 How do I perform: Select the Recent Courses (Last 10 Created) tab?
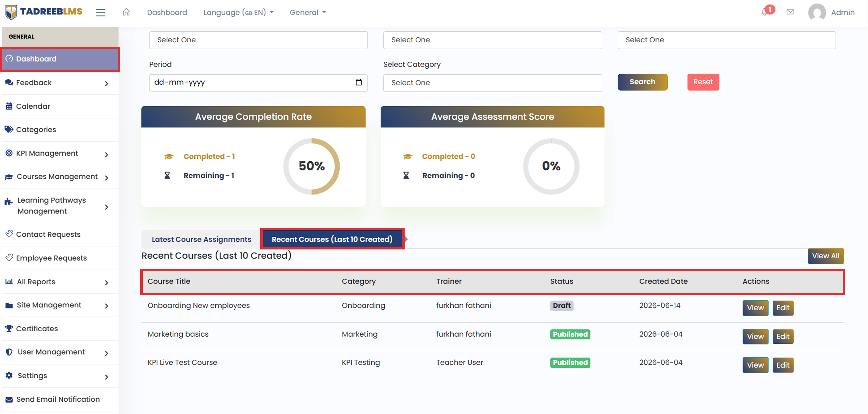(332, 239)
